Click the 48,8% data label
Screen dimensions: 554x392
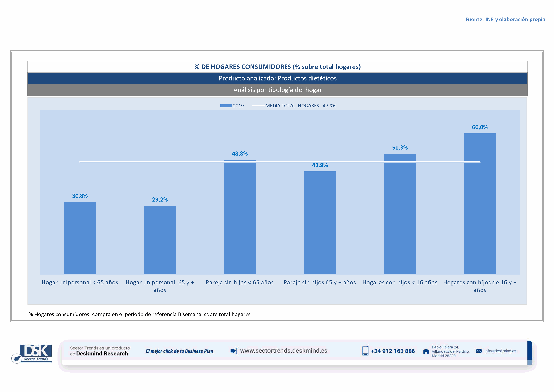(240, 153)
